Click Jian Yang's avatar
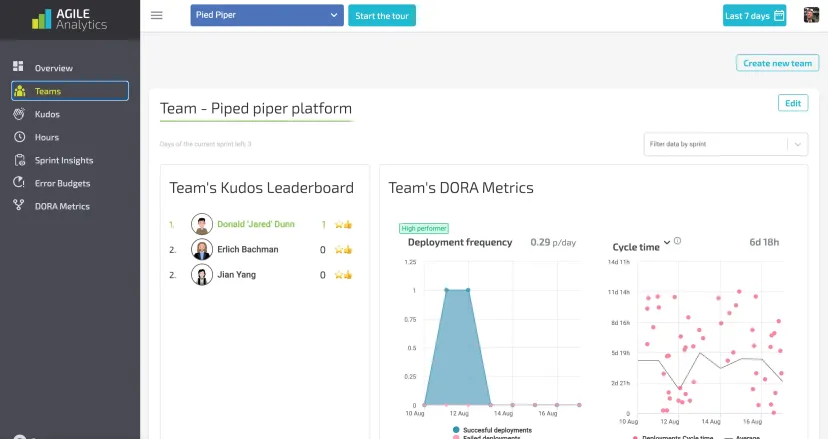828x439 pixels. click(x=202, y=275)
